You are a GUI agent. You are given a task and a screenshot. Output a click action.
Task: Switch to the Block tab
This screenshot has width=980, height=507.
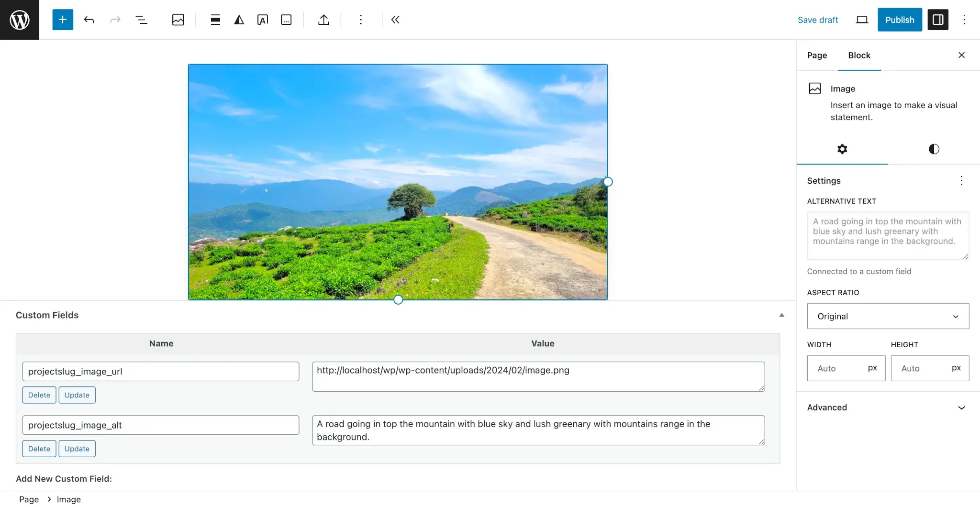point(859,55)
